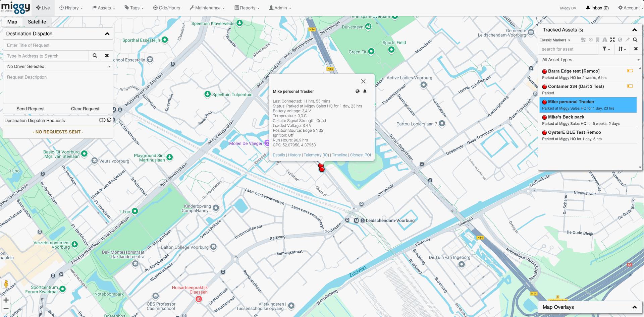Close the Mike personal Tracker popup
Image resolution: width=644 pixels, height=317 pixels.
coord(363,81)
